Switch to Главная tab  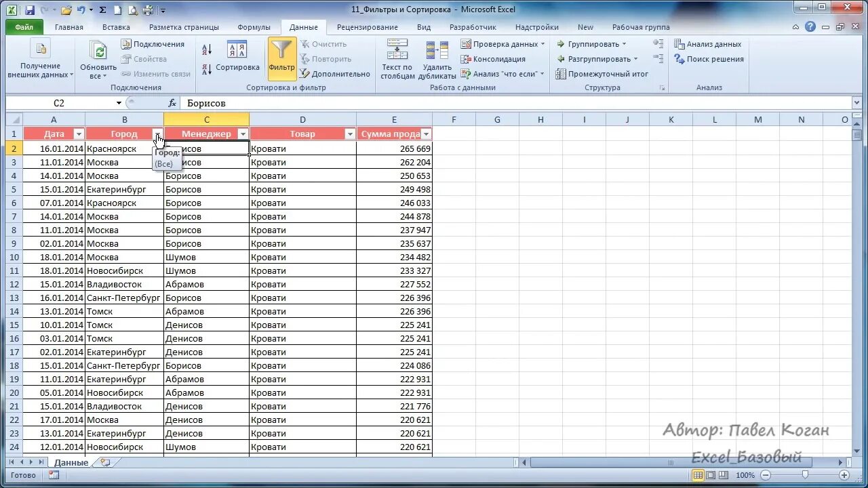pos(69,27)
